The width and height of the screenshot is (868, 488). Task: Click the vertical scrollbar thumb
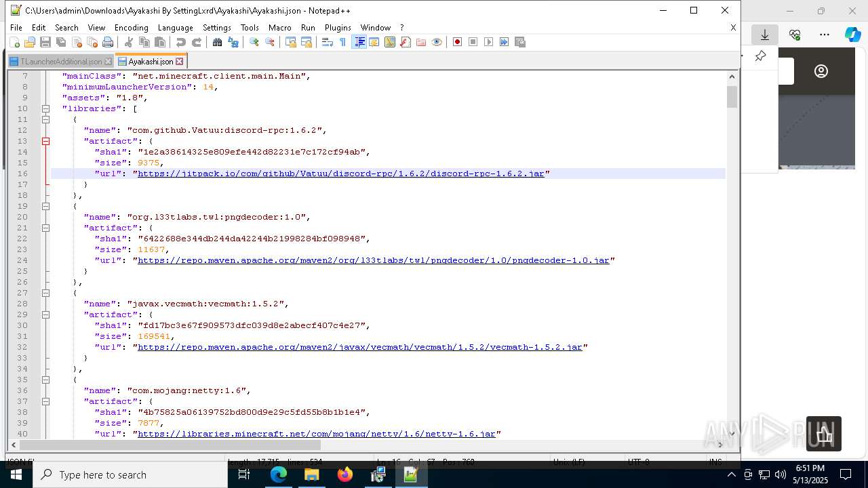pos(732,96)
